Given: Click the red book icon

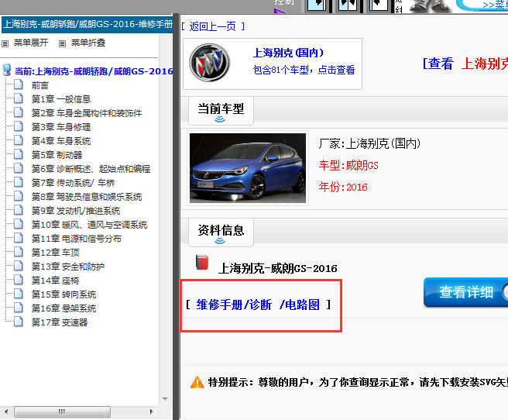Looking at the screenshot, I should click(x=202, y=263).
